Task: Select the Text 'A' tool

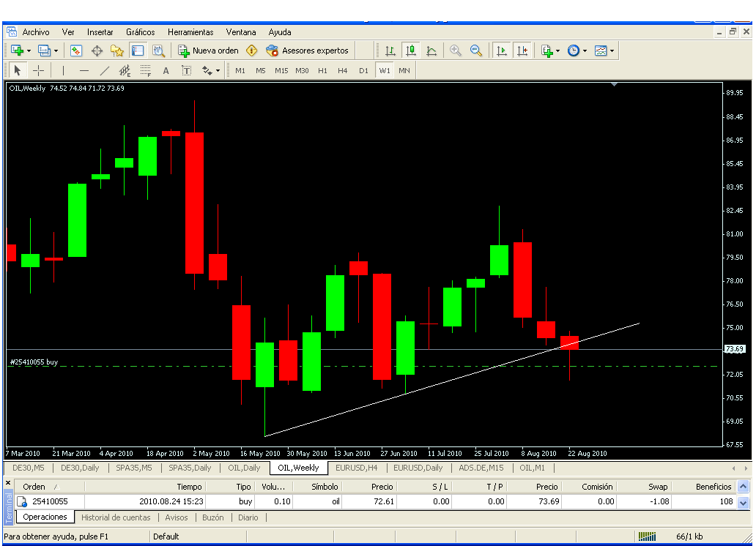Action: click(166, 70)
